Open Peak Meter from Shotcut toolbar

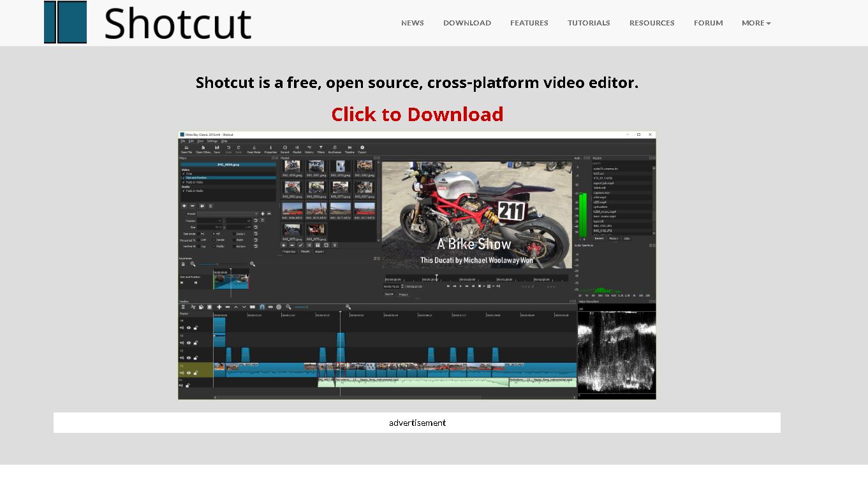pos(254,149)
